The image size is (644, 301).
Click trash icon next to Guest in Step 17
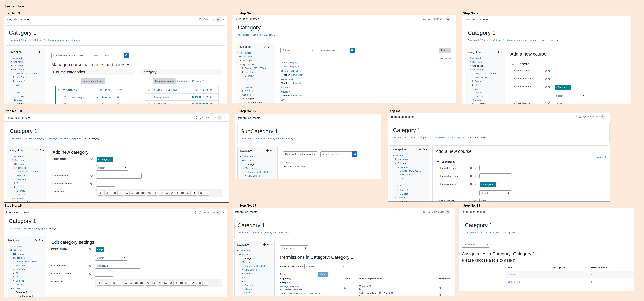(392, 293)
